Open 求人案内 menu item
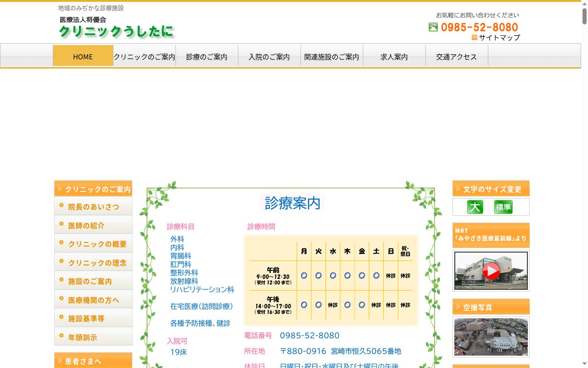This screenshot has height=368, width=588. [394, 56]
